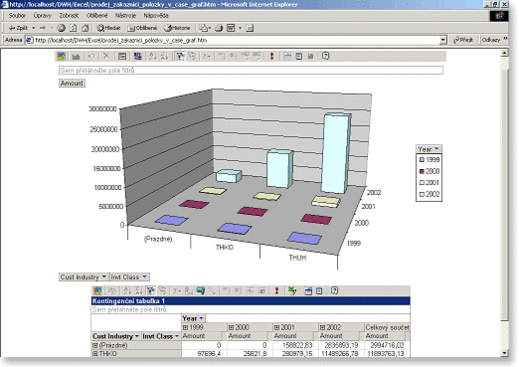
Task: Select the 2000 legend color swatch
Action: [x=422, y=171]
